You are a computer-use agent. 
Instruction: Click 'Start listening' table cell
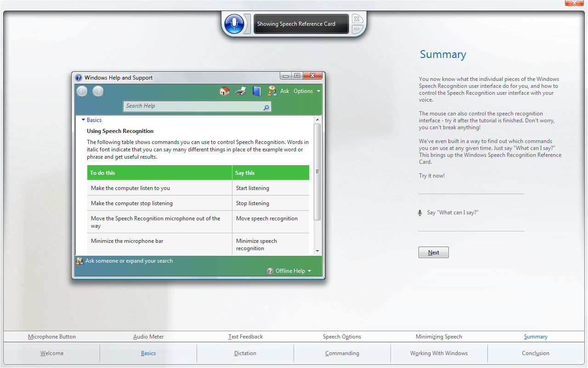pyautogui.click(x=271, y=188)
